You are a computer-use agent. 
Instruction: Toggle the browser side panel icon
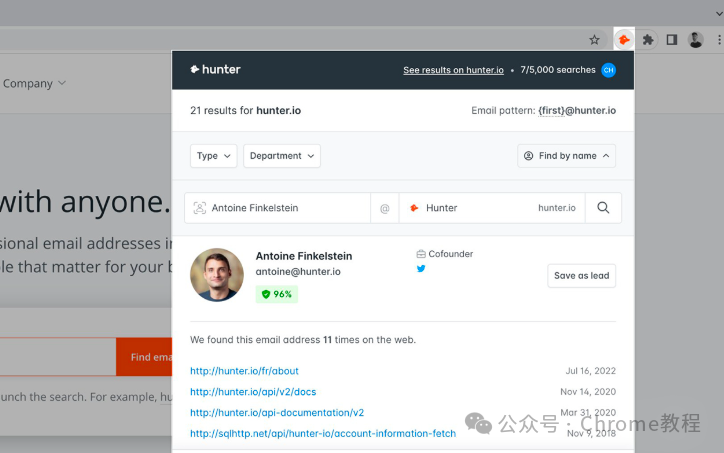[672, 40]
